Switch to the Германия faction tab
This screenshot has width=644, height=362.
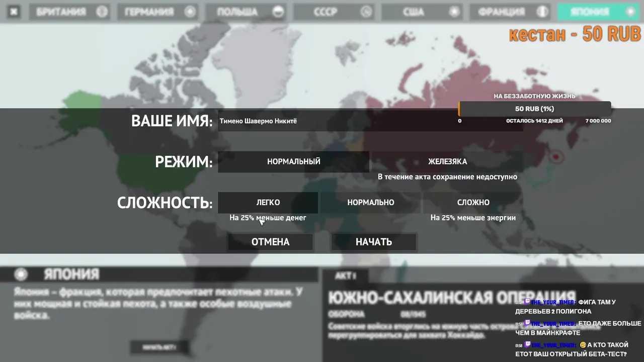pos(157,12)
